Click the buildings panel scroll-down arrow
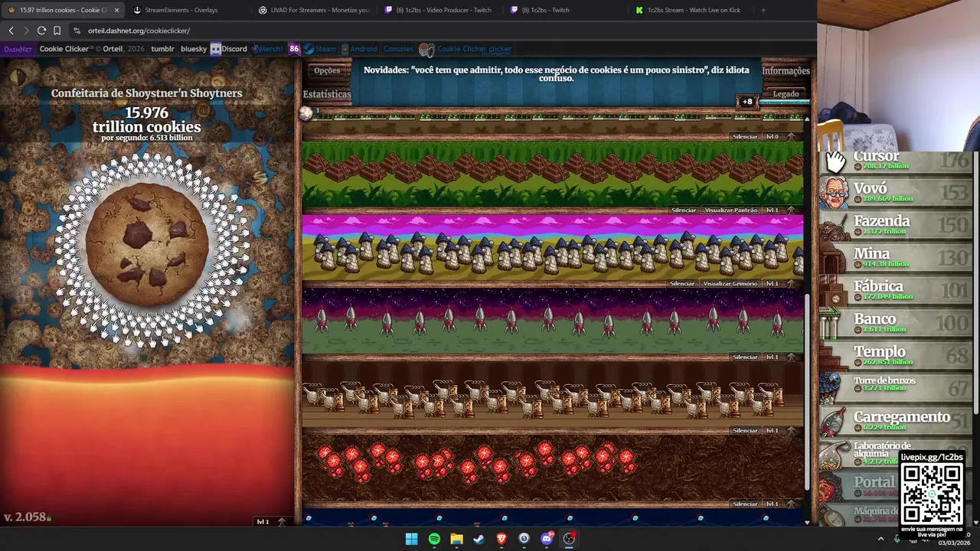 807,522
